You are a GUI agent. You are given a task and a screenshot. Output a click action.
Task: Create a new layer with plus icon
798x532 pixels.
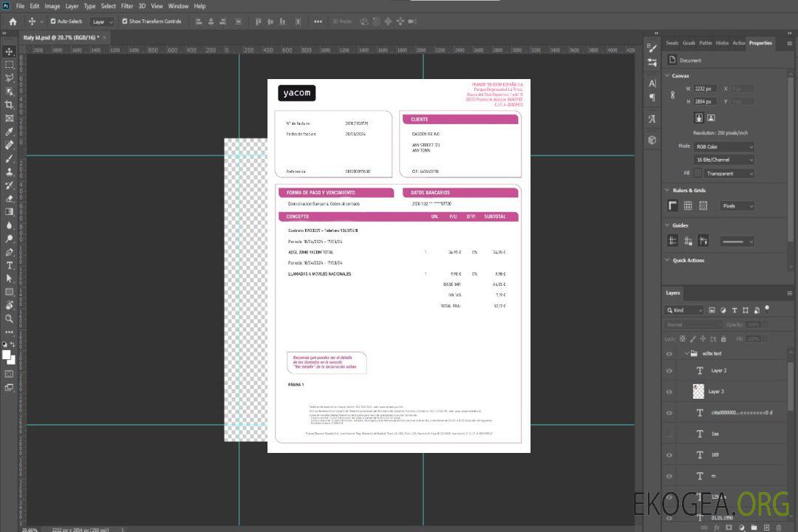click(x=767, y=528)
